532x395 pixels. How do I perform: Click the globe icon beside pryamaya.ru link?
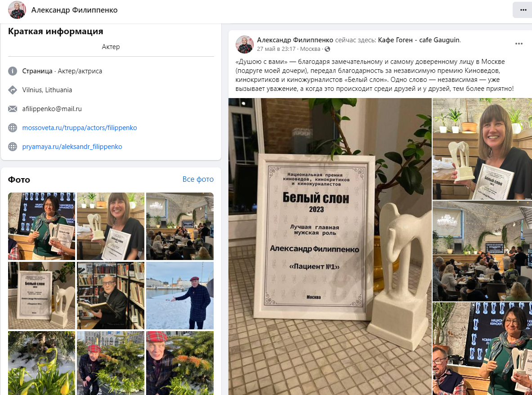click(x=13, y=147)
